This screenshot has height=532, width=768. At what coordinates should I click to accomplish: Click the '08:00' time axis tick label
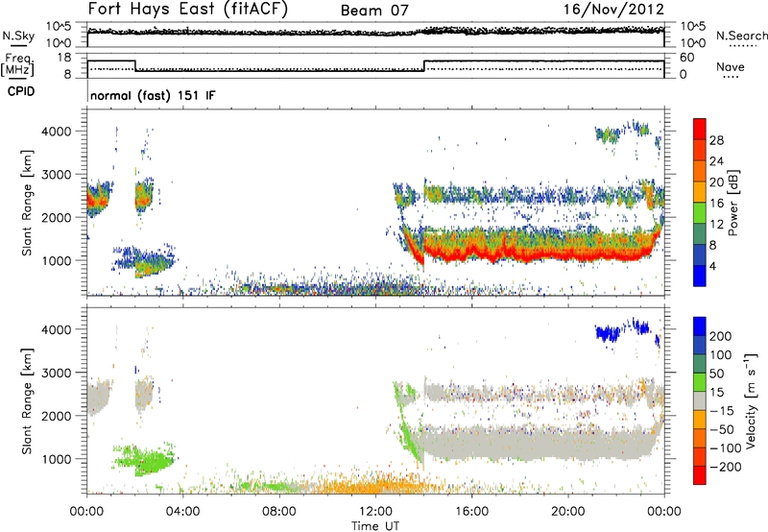(x=279, y=512)
